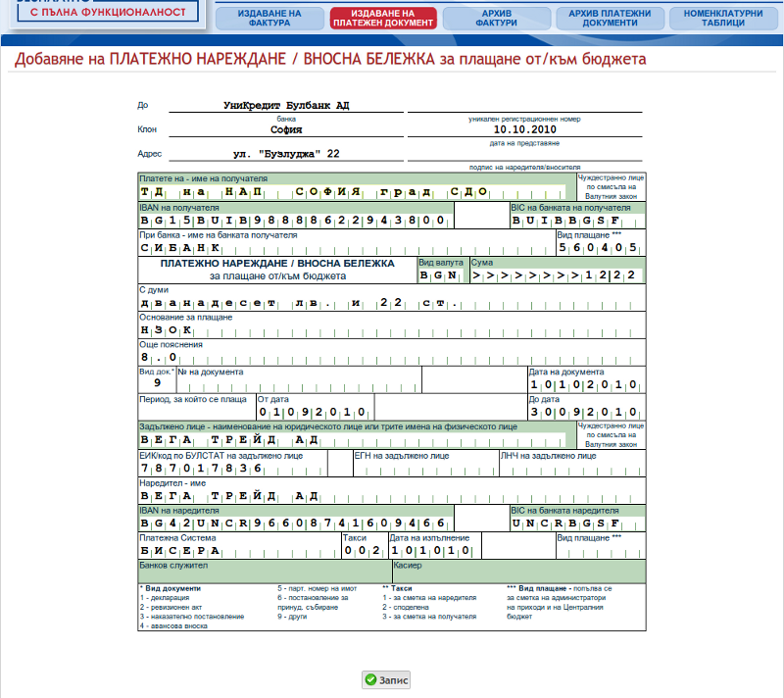Click the С ПЪЛНА ФУНКЦИОНАЛНОСТ banner

point(108,12)
